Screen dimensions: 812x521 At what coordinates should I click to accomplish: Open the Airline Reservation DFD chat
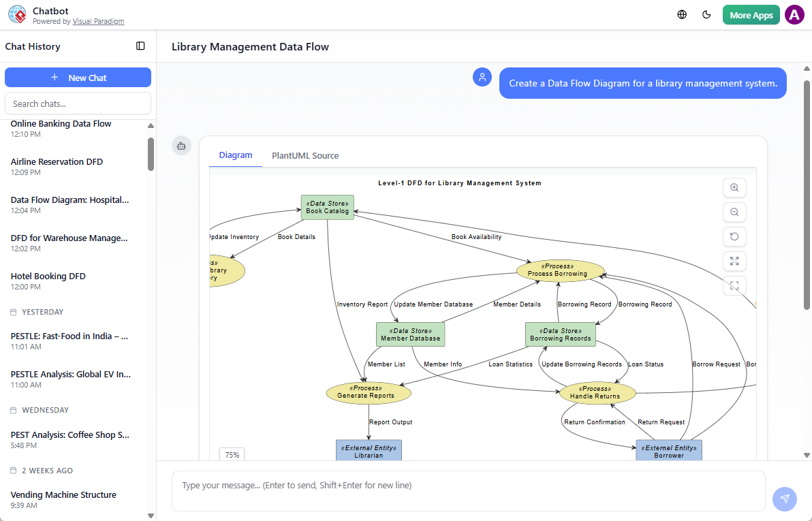pyautogui.click(x=57, y=162)
